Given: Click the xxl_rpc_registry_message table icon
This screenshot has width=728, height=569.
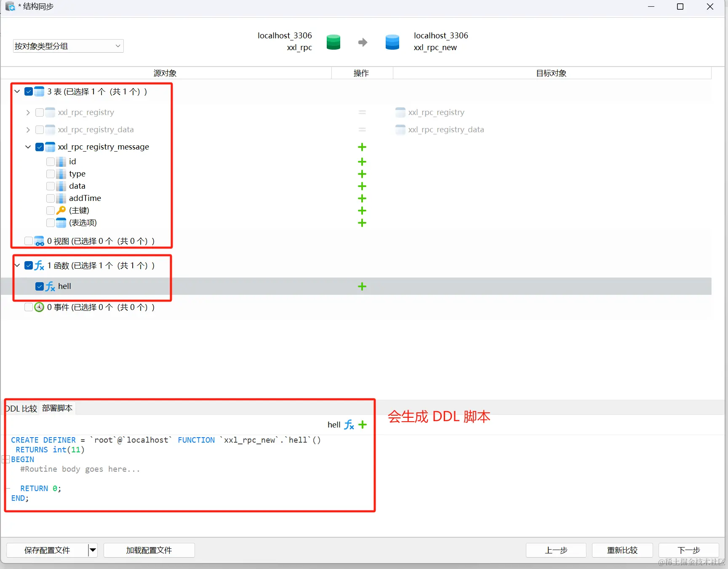Looking at the screenshot, I should pyautogui.click(x=50, y=147).
